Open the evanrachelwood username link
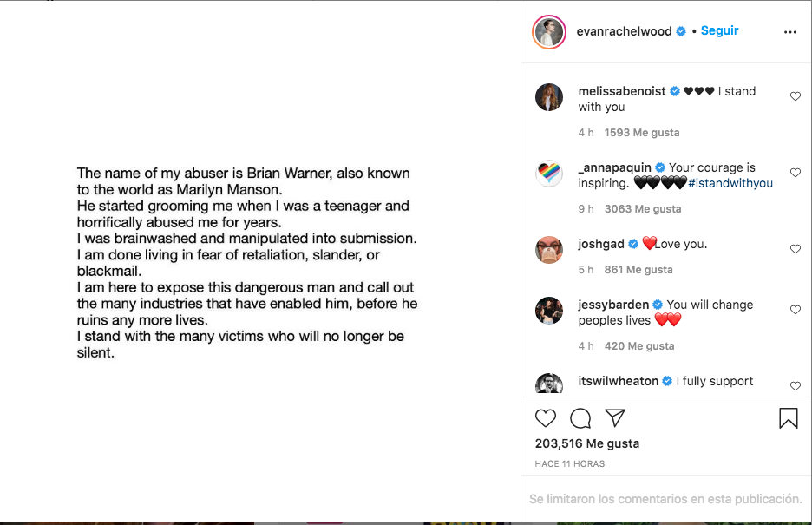This screenshot has height=525, width=812. click(624, 31)
